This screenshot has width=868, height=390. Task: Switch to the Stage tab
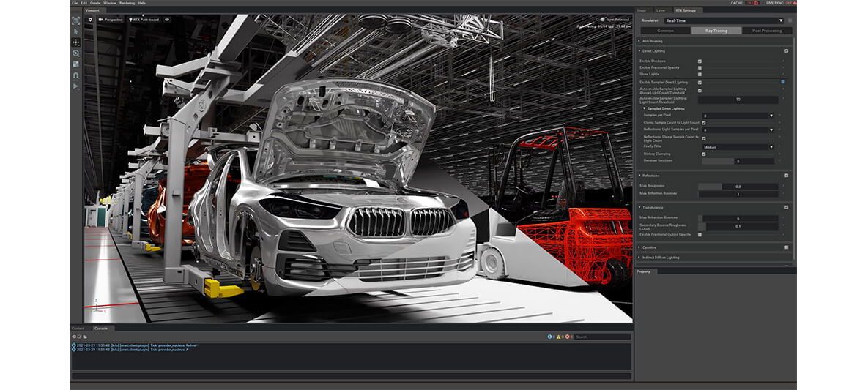[641, 10]
